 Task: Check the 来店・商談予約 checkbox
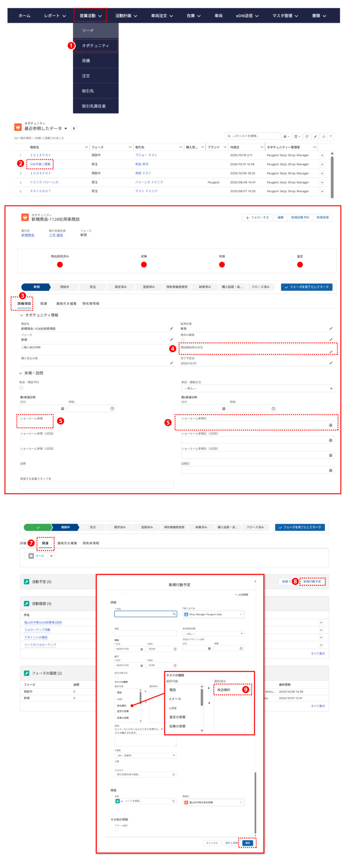click(x=21, y=388)
